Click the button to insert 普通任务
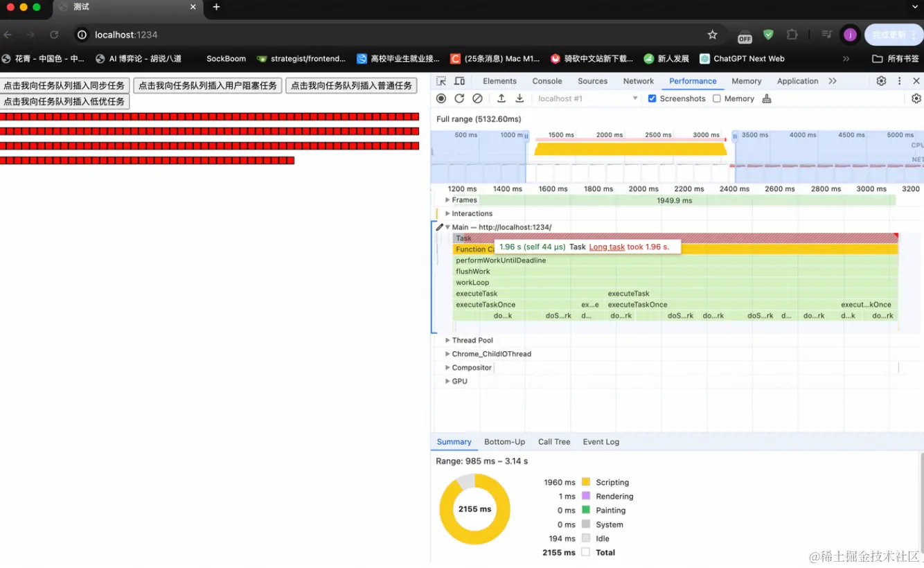924x568 pixels. [351, 86]
